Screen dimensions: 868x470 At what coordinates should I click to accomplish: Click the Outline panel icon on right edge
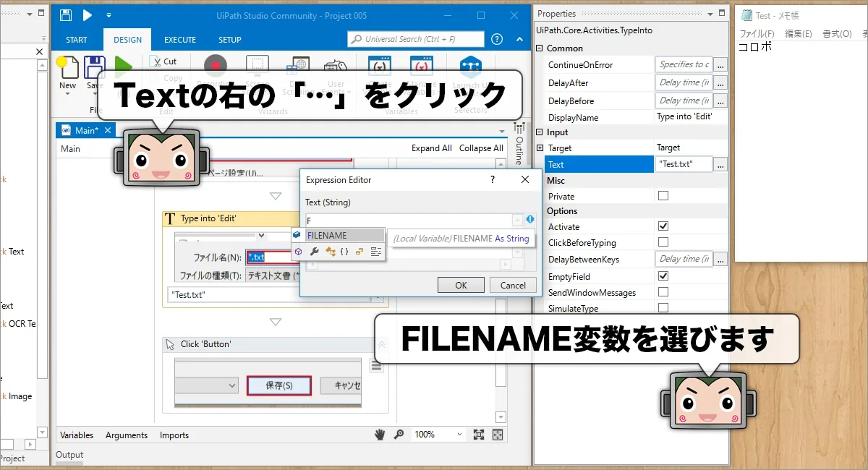coord(519,129)
